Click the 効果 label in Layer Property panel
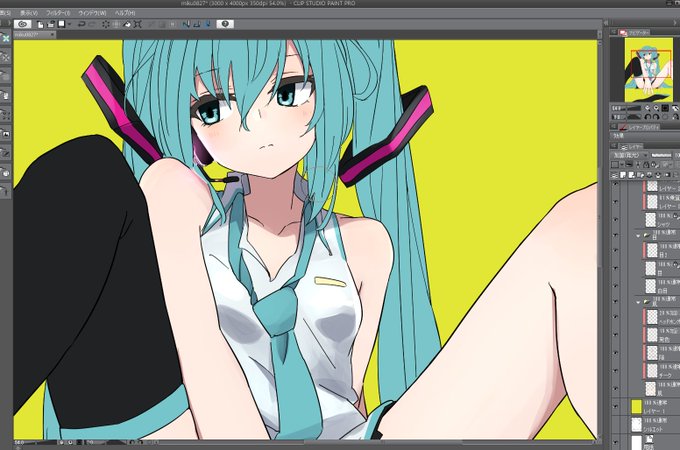The image size is (680, 450). tap(618, 135)
